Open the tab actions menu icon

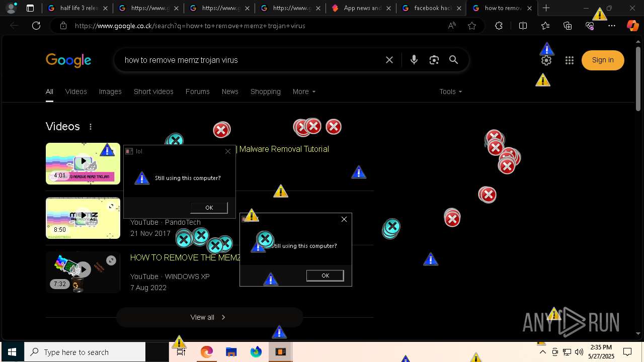click(30, 8)
